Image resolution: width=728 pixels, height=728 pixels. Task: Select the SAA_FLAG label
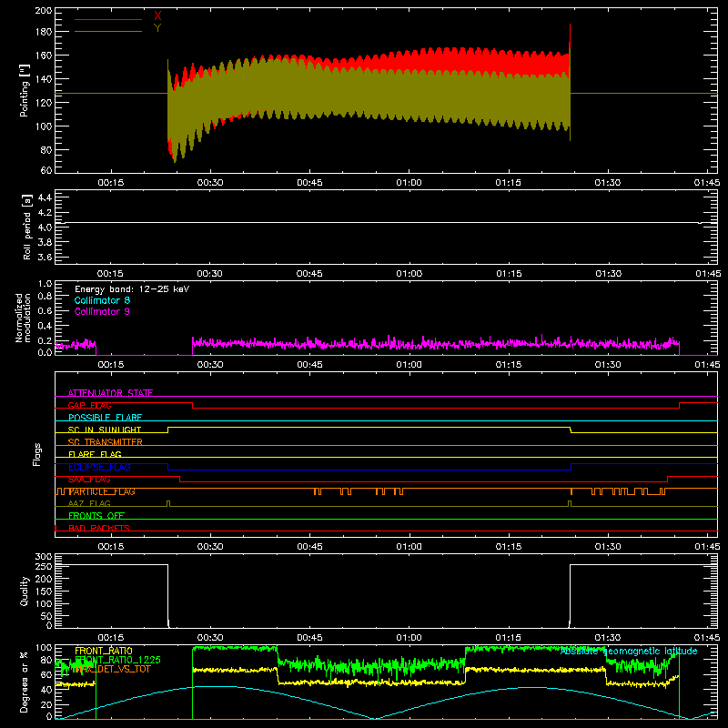click(x=89, y=480)
